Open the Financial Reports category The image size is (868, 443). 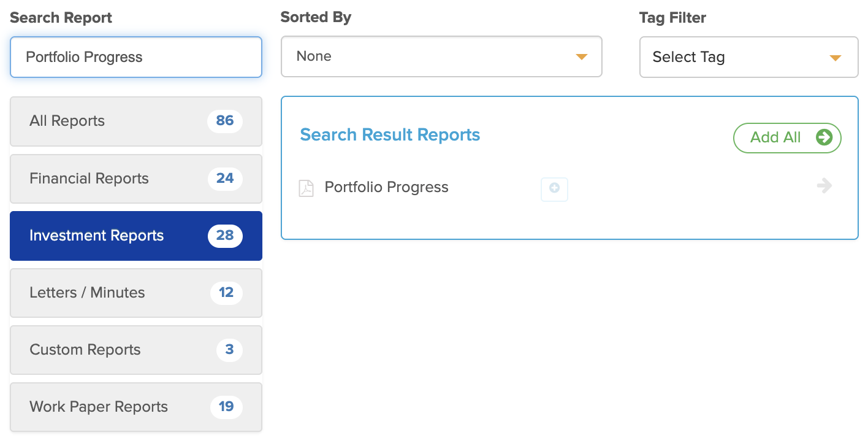click(136, 179)
